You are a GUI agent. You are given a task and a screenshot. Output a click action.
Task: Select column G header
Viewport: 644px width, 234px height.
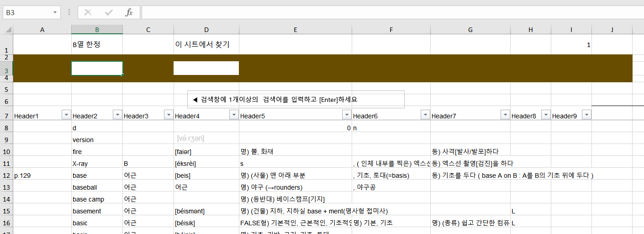tap(470, 30)
